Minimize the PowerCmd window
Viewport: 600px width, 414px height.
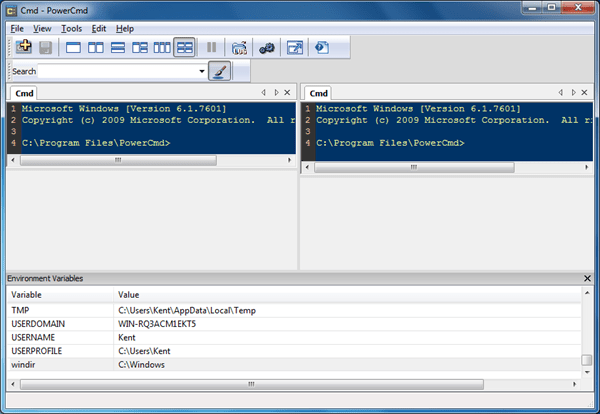tap(532, 7)
